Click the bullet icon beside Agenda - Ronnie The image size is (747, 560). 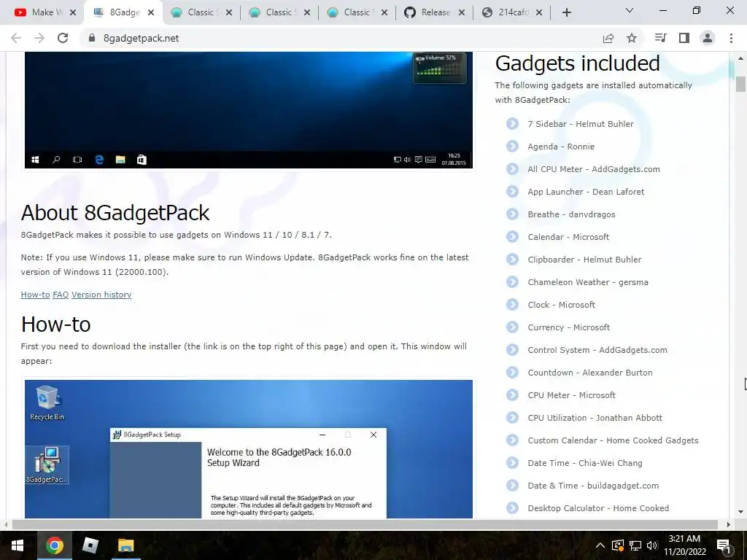pos(512,146)
